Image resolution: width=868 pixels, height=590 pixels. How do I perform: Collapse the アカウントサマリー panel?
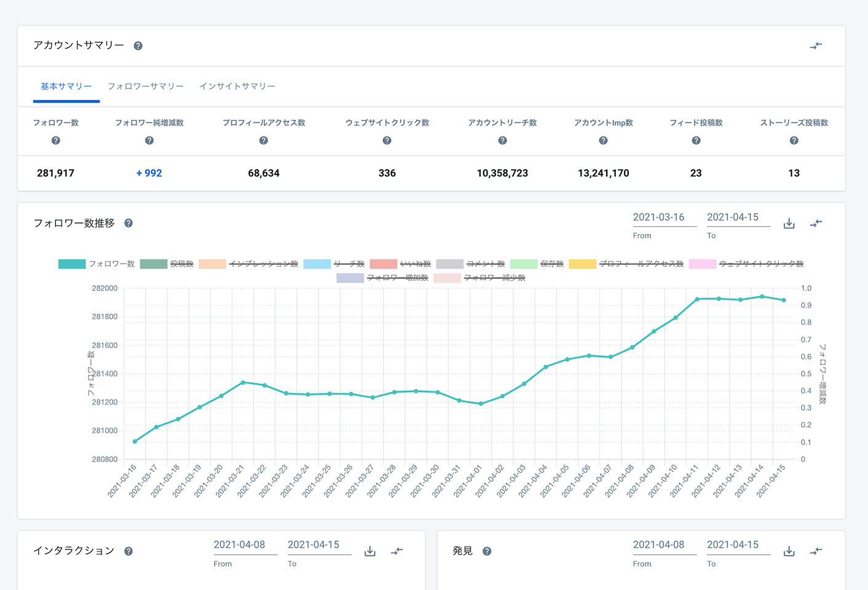point(816,46)
